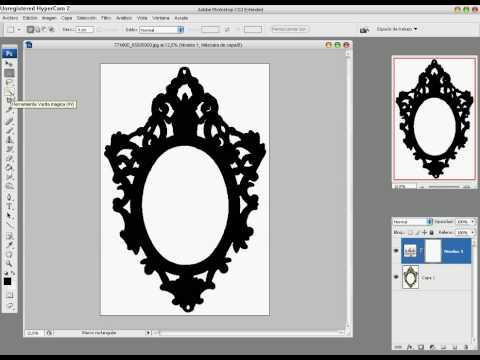The height and width of the screenshot is (360, 480).
Task: Open the Relleno slider arrow
Action: pos(472,232)
